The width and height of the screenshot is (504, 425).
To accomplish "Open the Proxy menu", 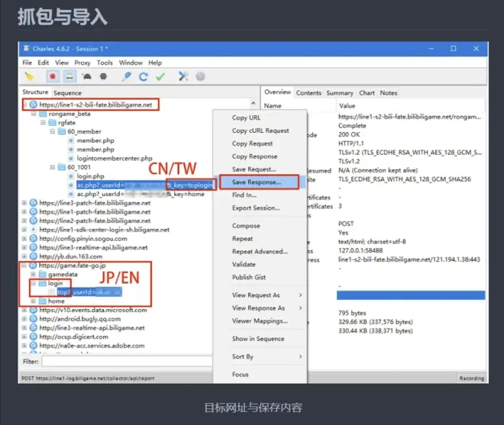I will point(82,63).
